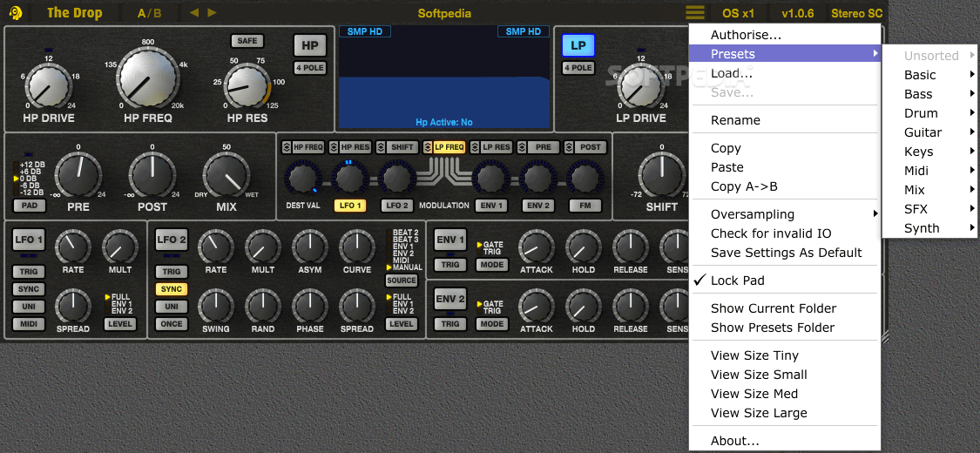
Task: Turn the POST gain knob
Action: point(152,175)
